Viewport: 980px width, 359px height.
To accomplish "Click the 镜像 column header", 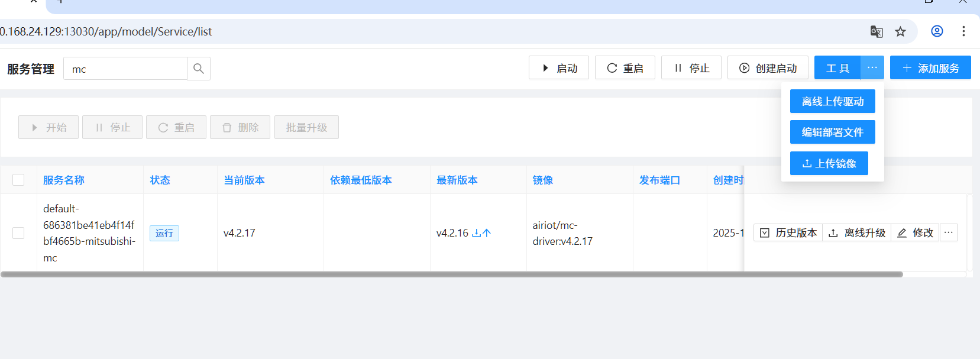I will (543, 180).
